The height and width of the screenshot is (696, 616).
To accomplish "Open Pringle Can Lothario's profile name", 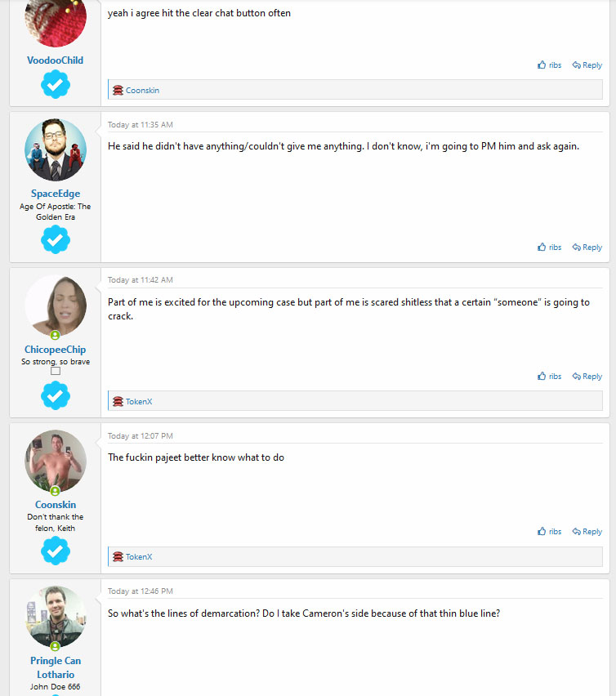I will 56,667.
